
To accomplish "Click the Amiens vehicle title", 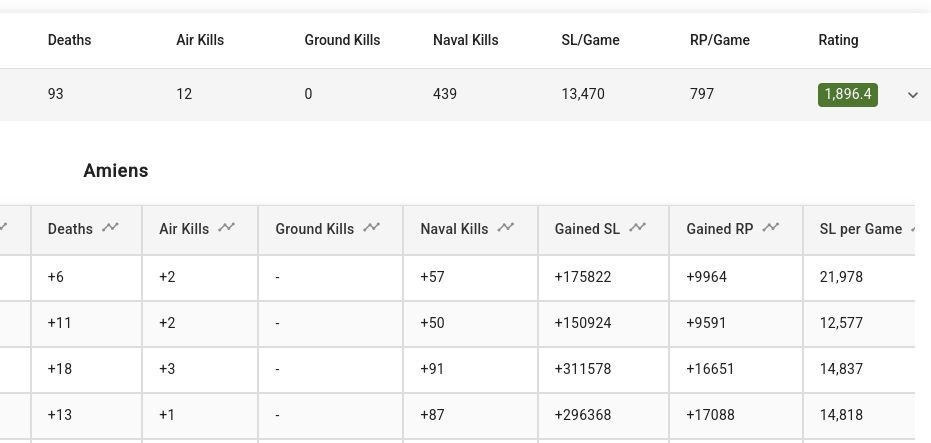I will [x=116, y=171].
